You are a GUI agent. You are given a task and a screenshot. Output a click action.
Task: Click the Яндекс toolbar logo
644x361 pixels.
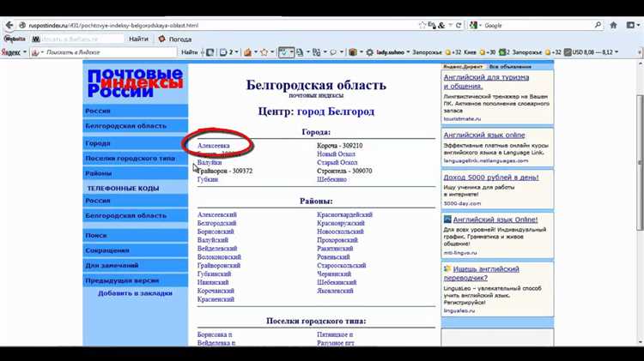point(10,52)
